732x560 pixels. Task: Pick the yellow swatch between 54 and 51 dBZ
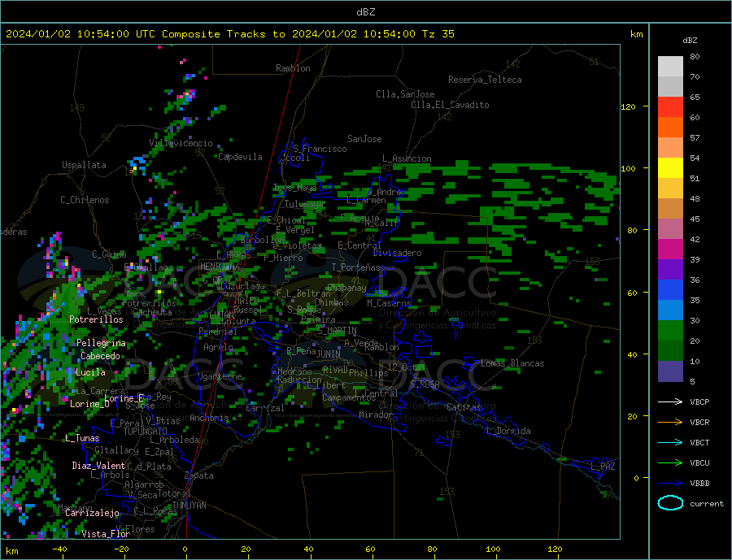click(x=670, y=168)
